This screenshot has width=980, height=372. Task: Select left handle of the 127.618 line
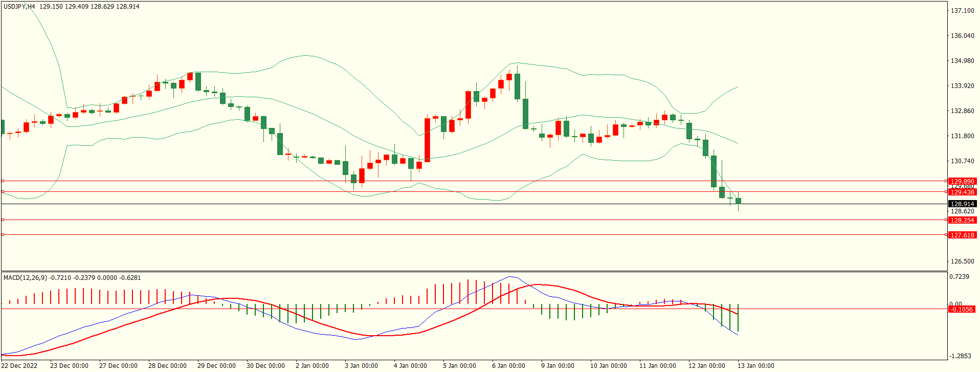click(x=3, y=235)
